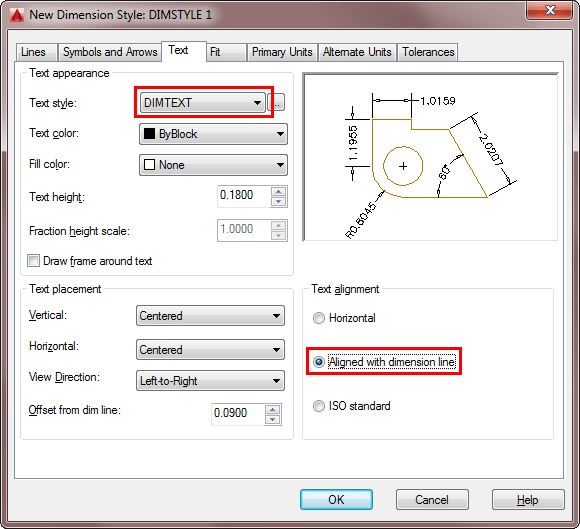This screenshot has height=529, width=580.
Task: Switch to Symbols and Arrows tab
Action: (110, 52)
